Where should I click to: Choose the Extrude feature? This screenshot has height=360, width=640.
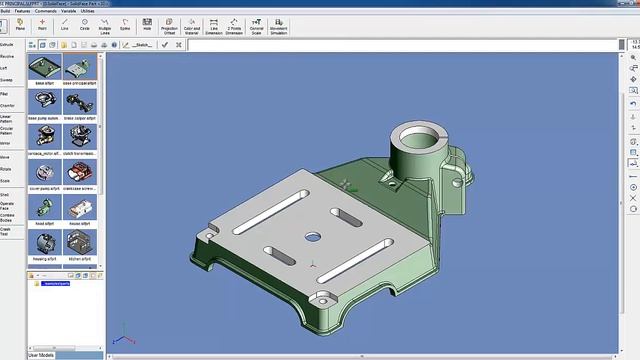(x=7, y=44)
